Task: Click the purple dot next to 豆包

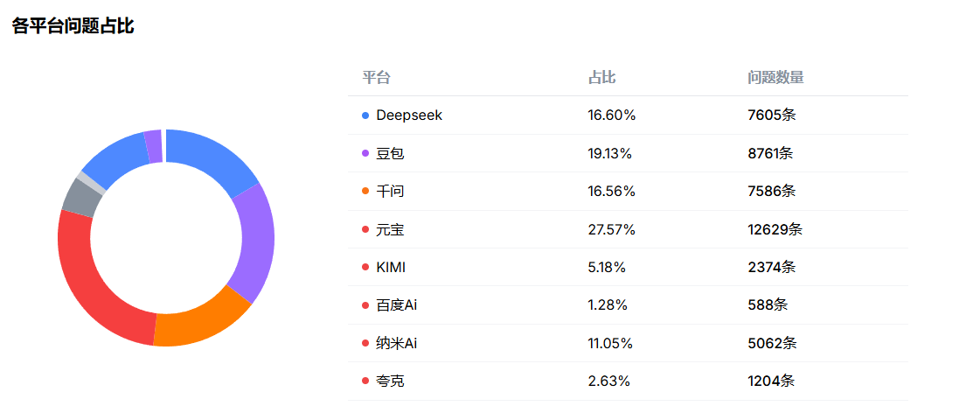Action: [365, 154]
